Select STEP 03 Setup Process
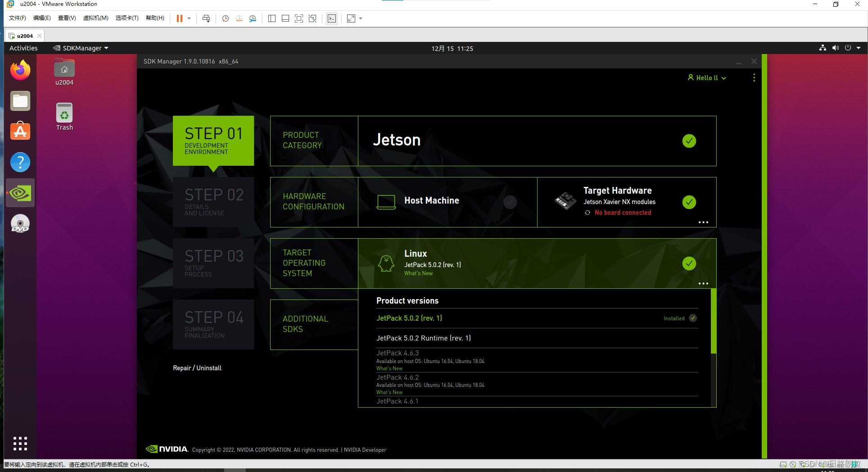The height and width of the screenshot is (472, 868). 213,263
